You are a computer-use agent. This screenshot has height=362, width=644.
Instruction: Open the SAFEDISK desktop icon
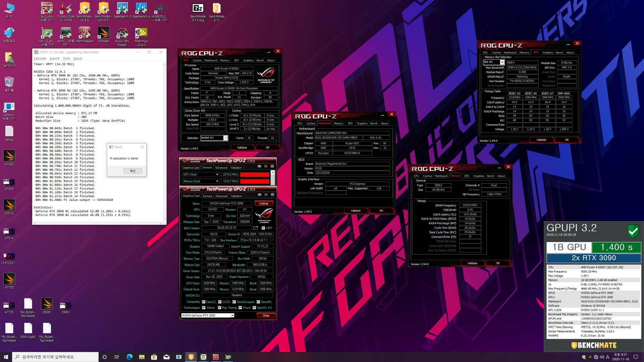coord(9,60)
